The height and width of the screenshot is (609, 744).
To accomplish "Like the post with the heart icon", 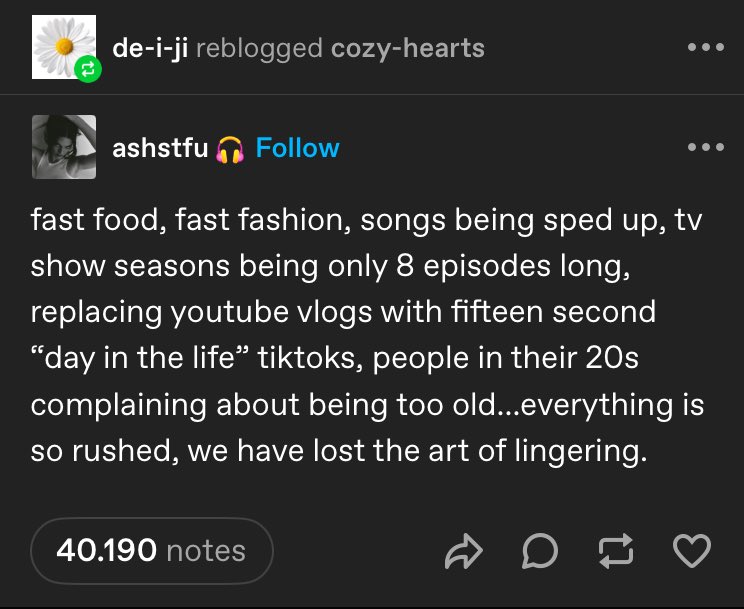I will click(692, 550).
